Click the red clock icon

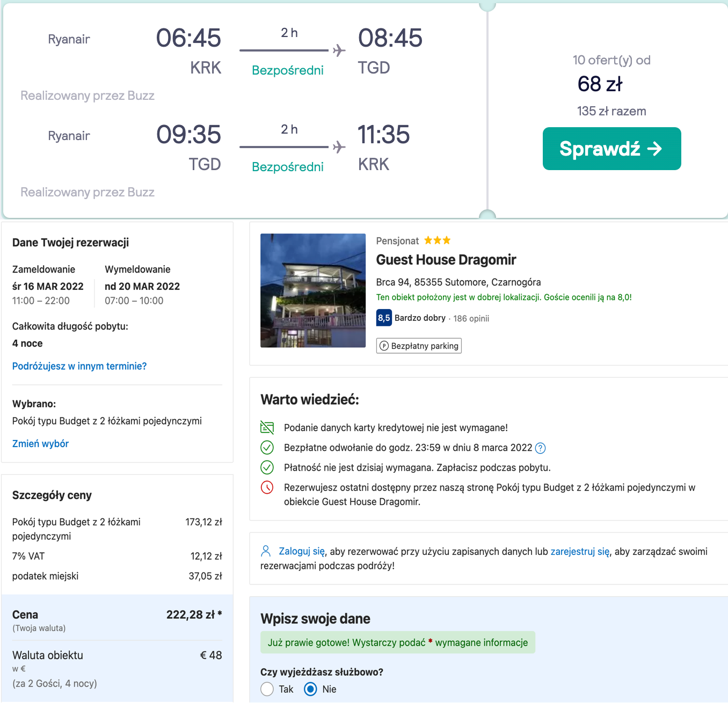(267, 487)
